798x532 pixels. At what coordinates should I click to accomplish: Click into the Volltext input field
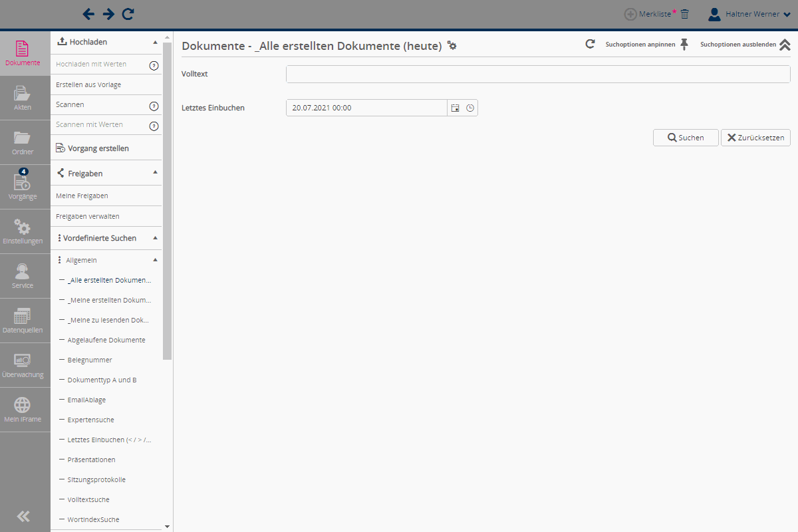coord(537,74)
